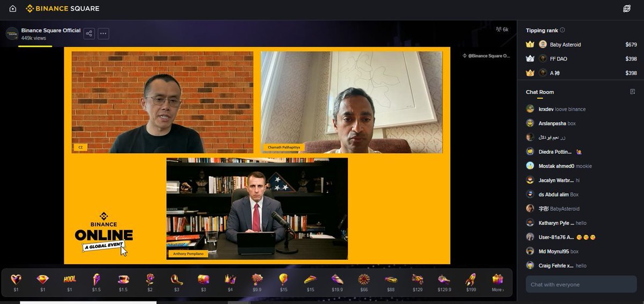Open the Binance Square logo link
The image size is (644, 304).
(63, 9)
